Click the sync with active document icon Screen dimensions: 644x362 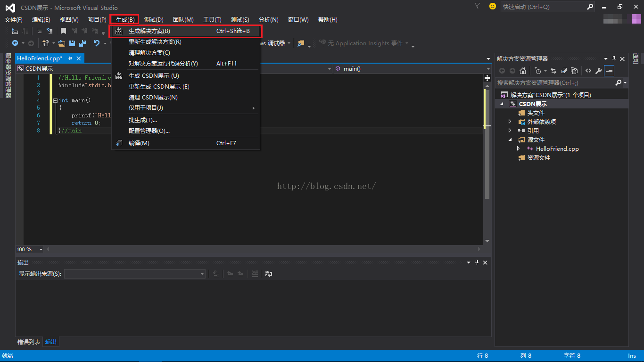pos(553,71)
